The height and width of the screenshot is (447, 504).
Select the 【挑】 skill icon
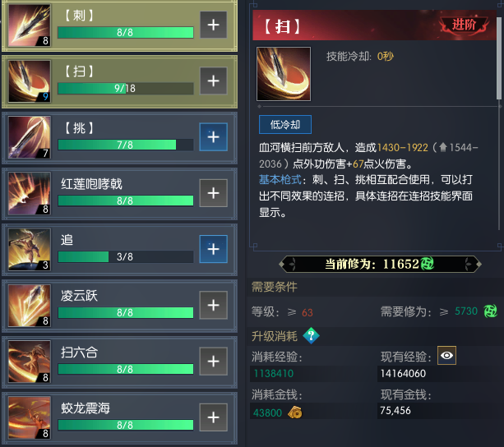[x=30, y=137]
